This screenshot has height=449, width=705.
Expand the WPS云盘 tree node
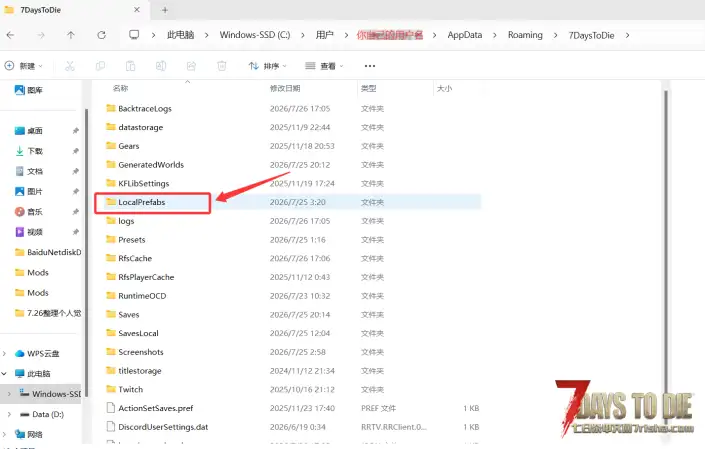click(5, 354)
